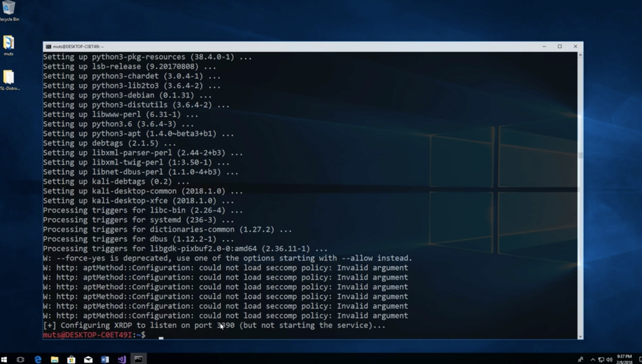
Task: Open the Windows Start menu
Action: [x=4, y=359]
